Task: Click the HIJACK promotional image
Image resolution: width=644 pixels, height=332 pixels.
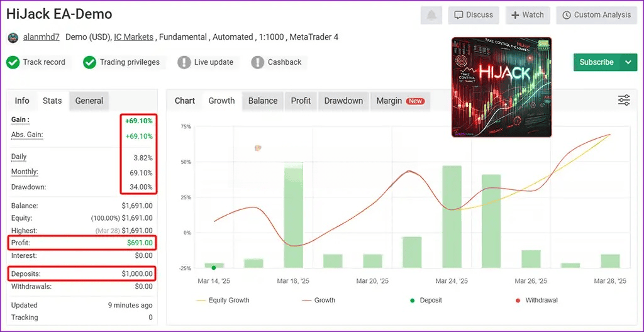Action: (x=501, y=87)
